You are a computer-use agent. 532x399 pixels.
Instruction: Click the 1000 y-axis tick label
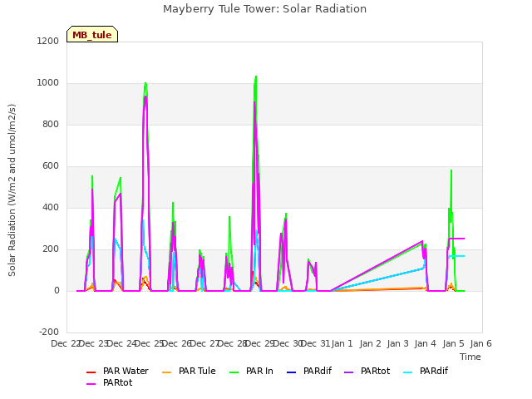click(x=48, y=83)
